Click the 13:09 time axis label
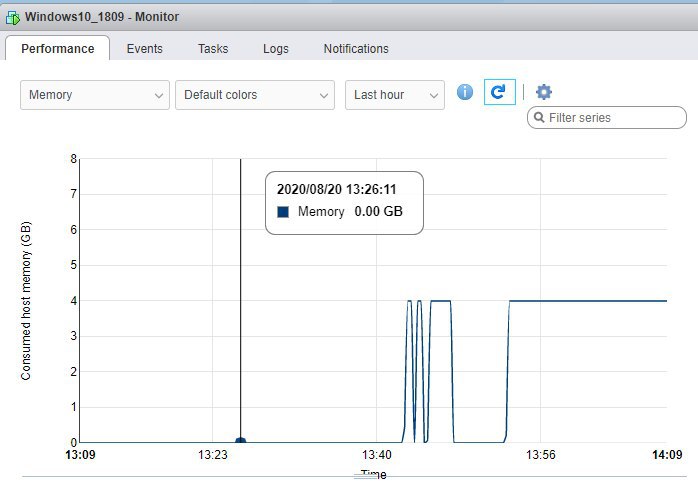This screenshot has height=487, width=698. tap(80, 455)
